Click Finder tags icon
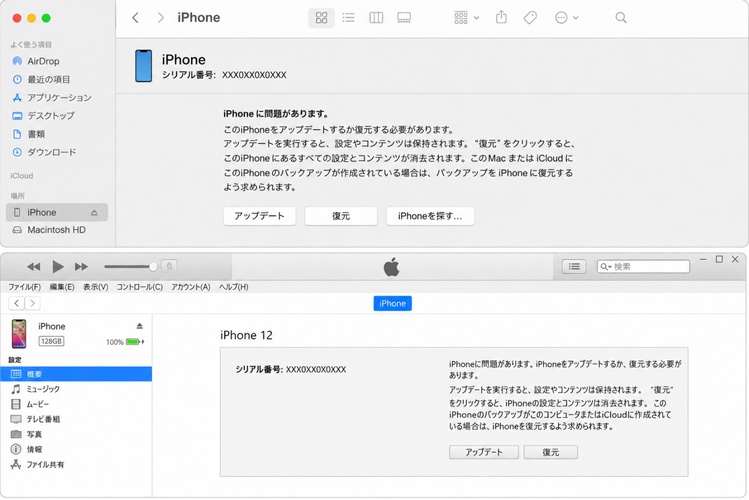Screen dimensions: 749x500 tap(530, 18)
